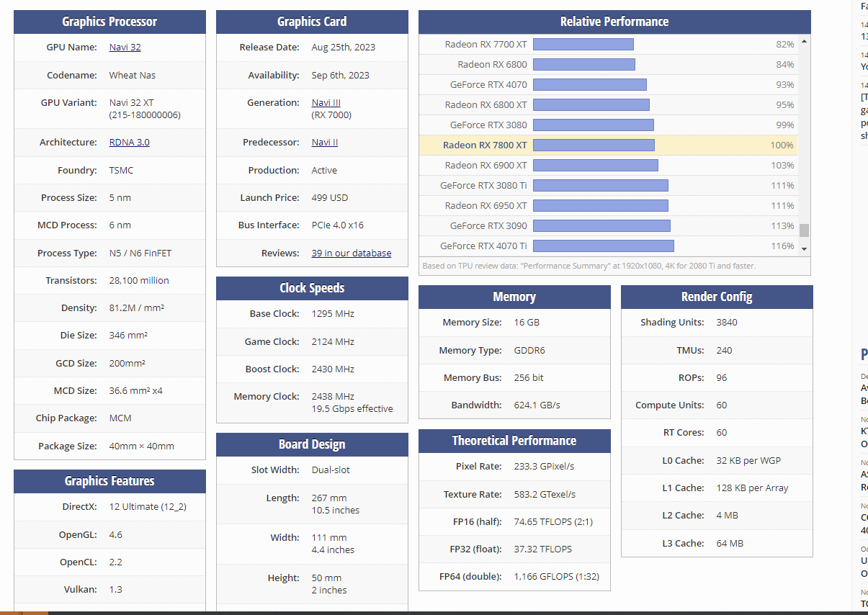The image size is (868, 615).
Task: Click the 'TSMC' foundry value
Action: [121, 171]
